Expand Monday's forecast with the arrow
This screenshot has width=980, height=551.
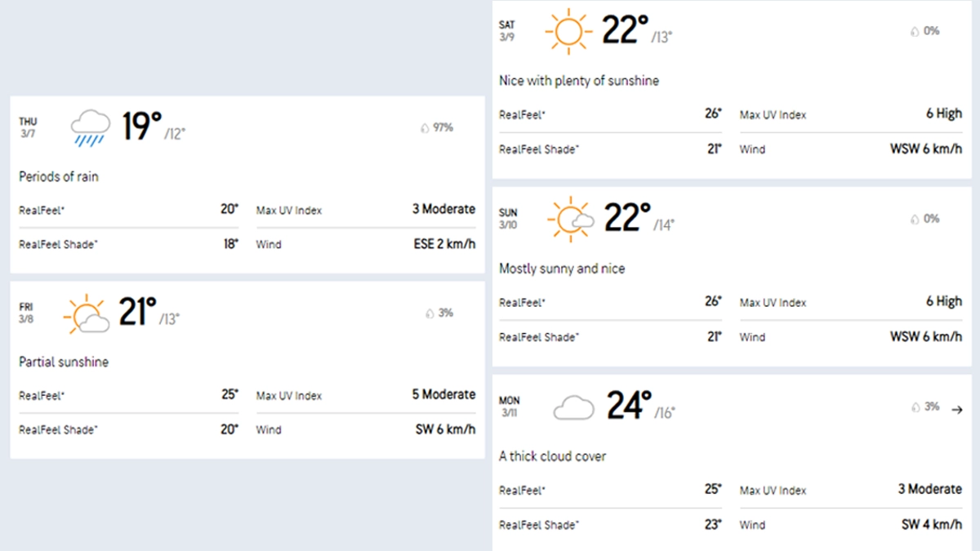pos(957,409)
